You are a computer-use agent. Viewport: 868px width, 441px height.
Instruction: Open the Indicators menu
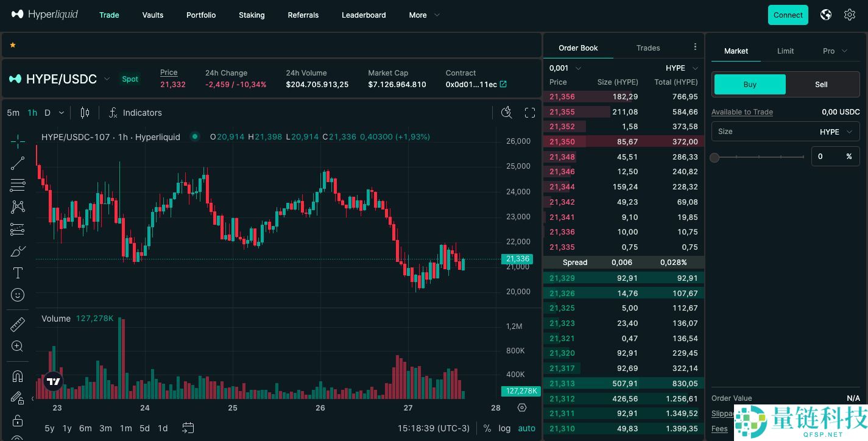point(135,113)
